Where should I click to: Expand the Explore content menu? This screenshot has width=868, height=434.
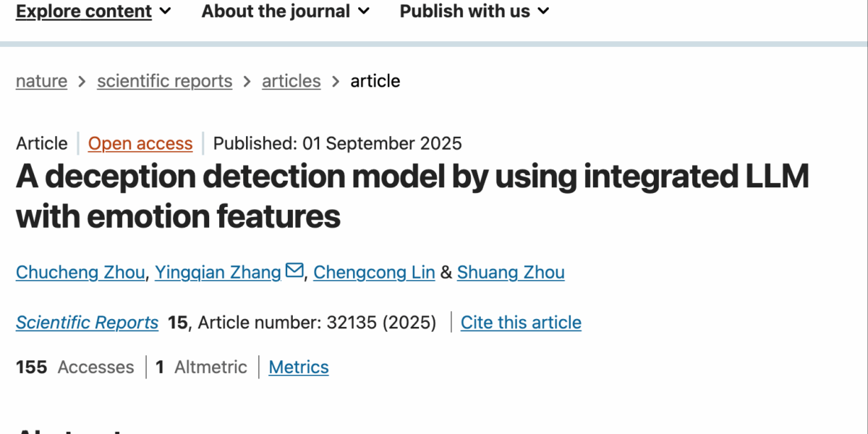[93, 12]
